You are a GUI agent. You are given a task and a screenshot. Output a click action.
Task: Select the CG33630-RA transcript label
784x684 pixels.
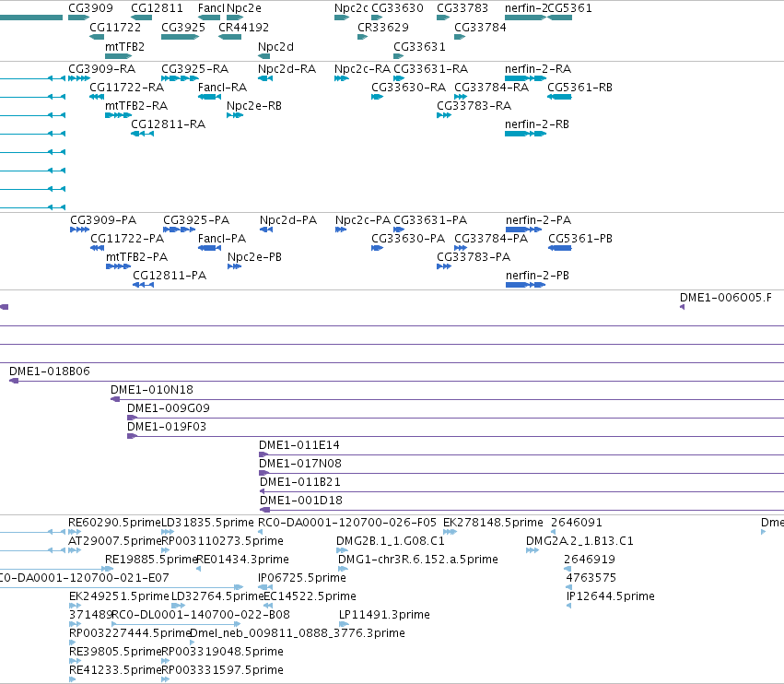(408, 88)
